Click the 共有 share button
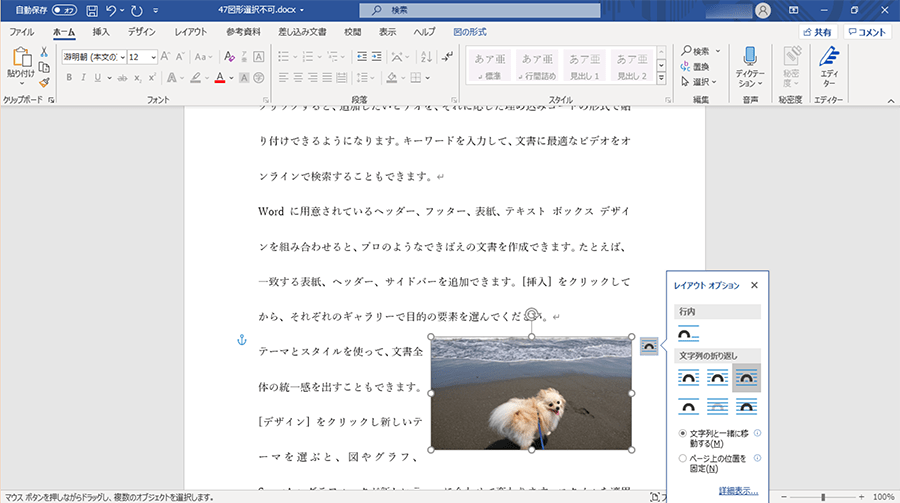Screen dimensions: 900x503 pyautogui.click(x=818, y=32)
